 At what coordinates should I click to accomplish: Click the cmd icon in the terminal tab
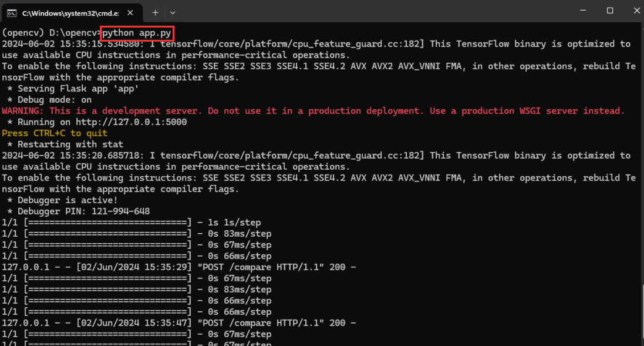tap(12, 12)
